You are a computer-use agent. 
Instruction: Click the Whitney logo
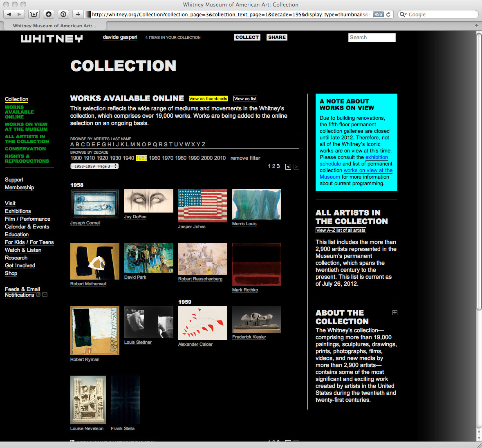coord(52,38)
